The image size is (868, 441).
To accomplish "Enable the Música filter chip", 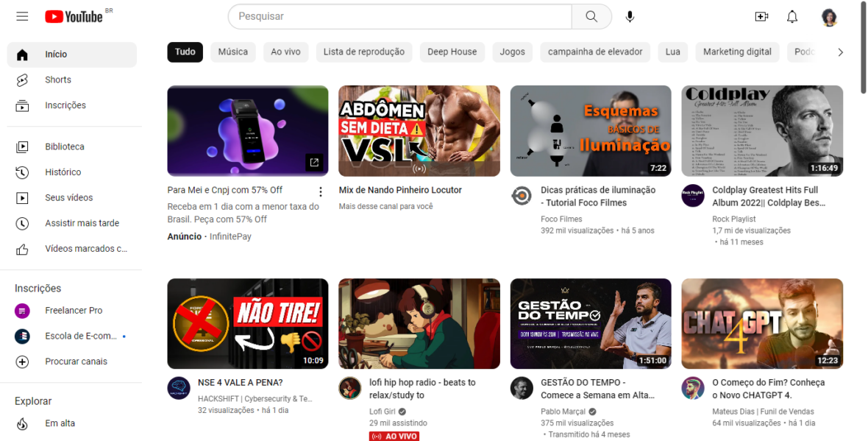I will 232,52.
